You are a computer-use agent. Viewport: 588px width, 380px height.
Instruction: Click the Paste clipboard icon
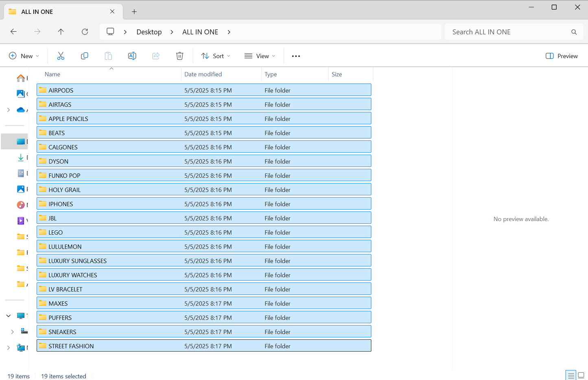[108, 56]
